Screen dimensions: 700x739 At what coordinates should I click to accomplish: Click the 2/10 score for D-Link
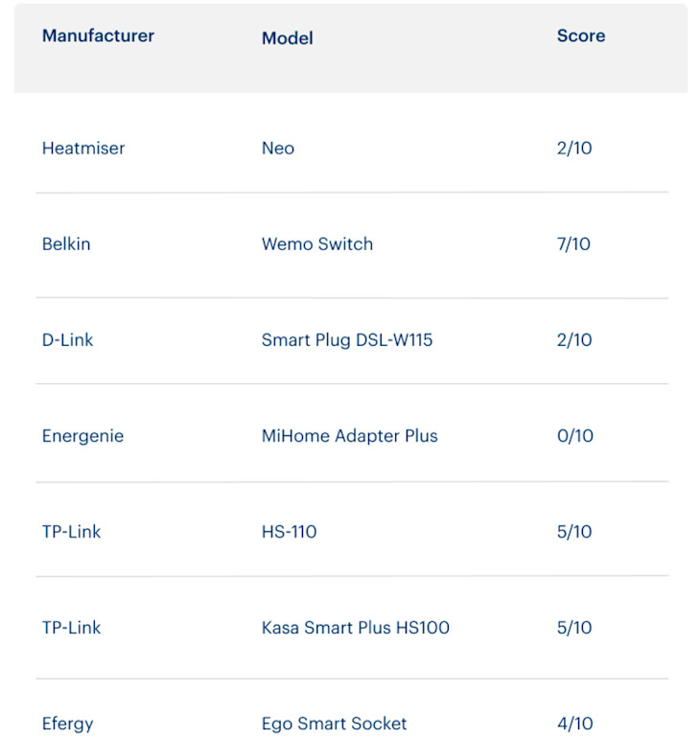[x=574, y=340]
